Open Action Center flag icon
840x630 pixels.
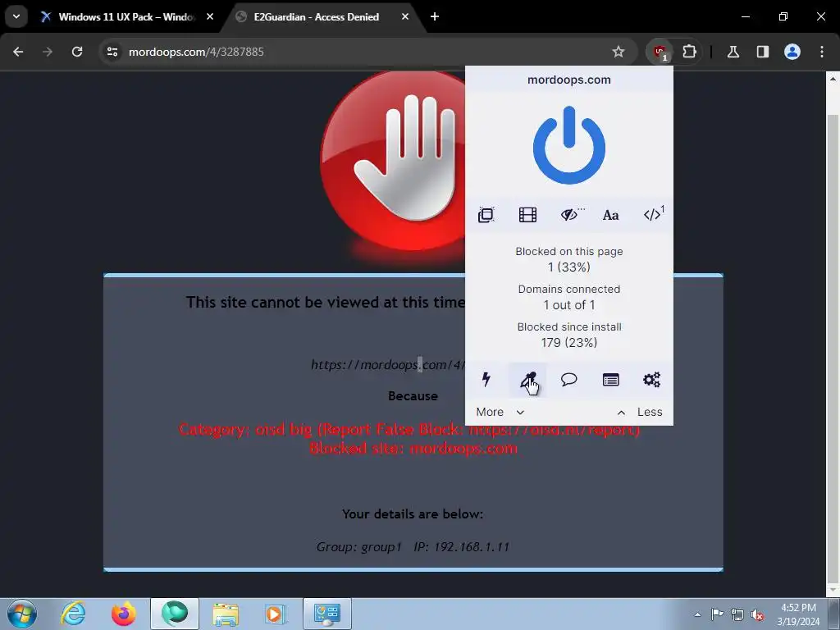coord(717,614)
